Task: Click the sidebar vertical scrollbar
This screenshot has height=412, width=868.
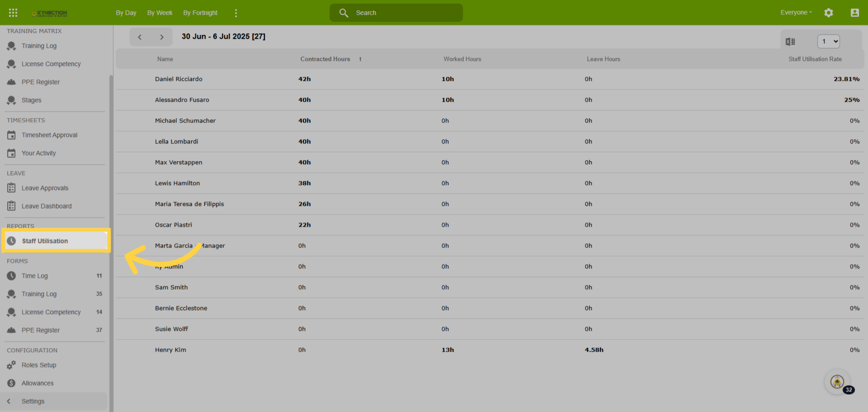Action: pyautogui.click(x=111, y=243)
